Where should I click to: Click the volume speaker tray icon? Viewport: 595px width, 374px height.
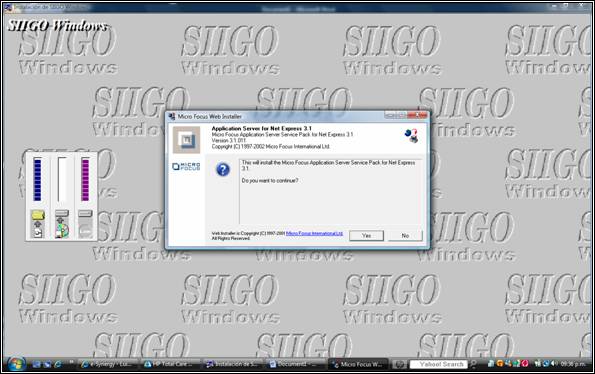click(553, 363)
